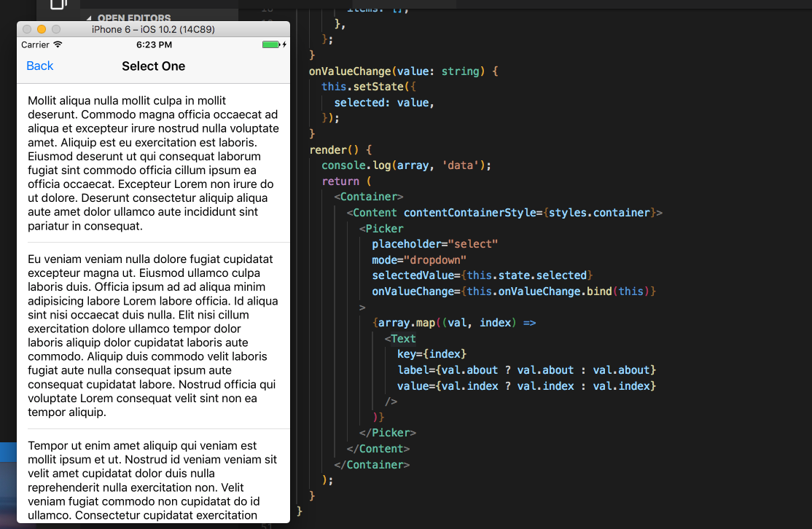The width and height of the screenshot is (812, 529).
Task: Click the clock showing 6:23 PM
Action: (x=153, y=44)
